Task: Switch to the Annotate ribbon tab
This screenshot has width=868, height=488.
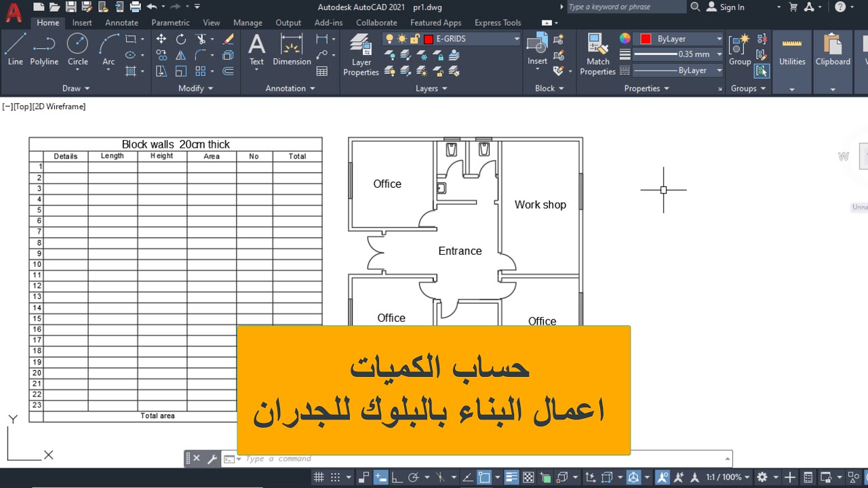Action: coord(121,22)
